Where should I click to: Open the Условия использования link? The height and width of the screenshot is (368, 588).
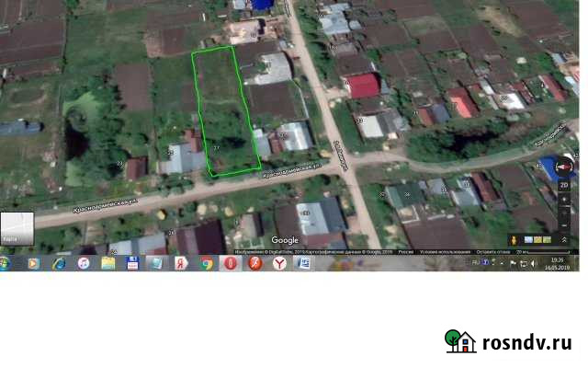coord(444,250)
